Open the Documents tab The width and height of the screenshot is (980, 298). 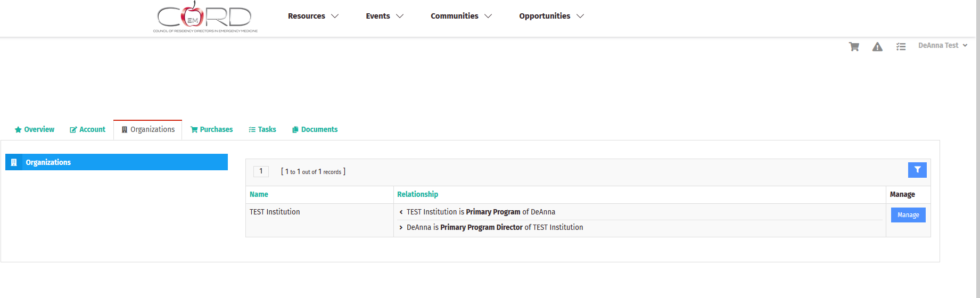click(x=315, y=129)
